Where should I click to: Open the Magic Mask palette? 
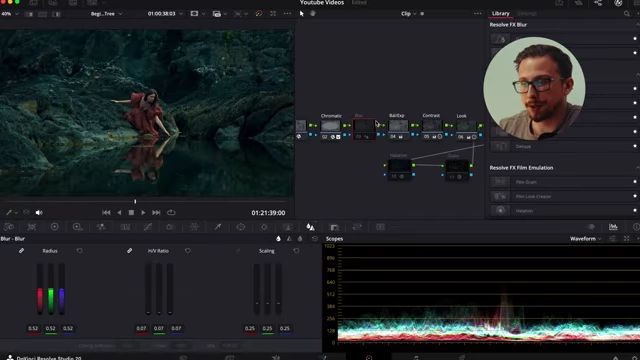pyautogui.click(x=287, y=227)
